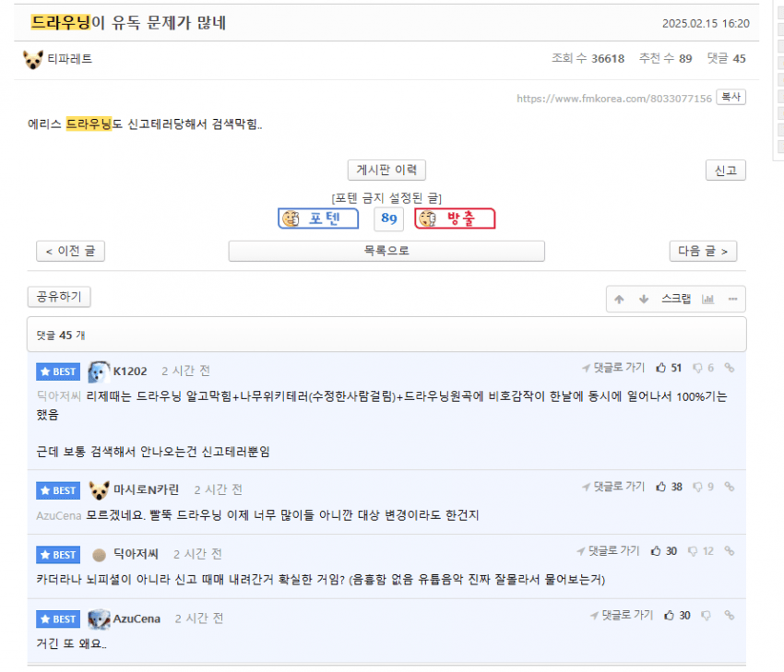Image resolution: width=784 pixels, height=672 pixels.
Task: Click BEST badge on 딕아저씨's comment
Action: pos(58,555)
